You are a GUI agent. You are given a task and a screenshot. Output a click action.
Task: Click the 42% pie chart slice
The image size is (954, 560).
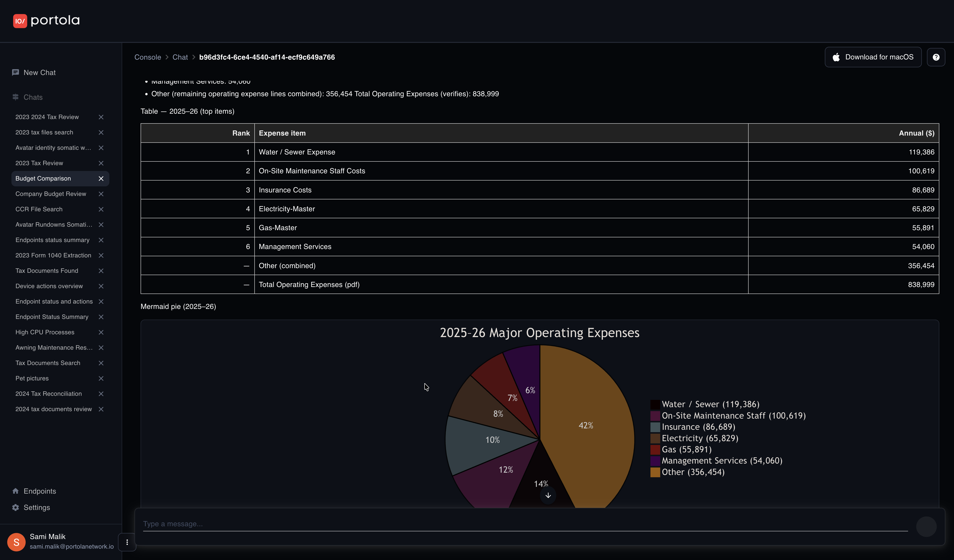pyautogui.click(x=585, y=425)
